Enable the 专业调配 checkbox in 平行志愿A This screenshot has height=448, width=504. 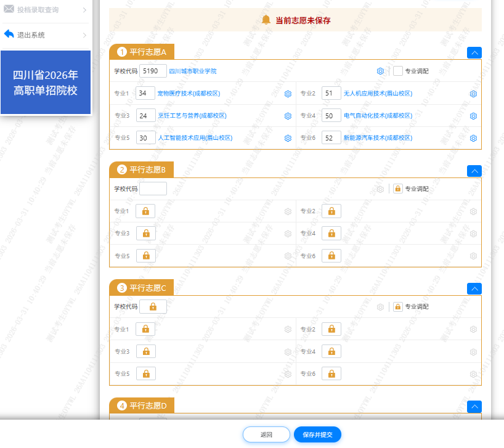[x=398, y=71]
